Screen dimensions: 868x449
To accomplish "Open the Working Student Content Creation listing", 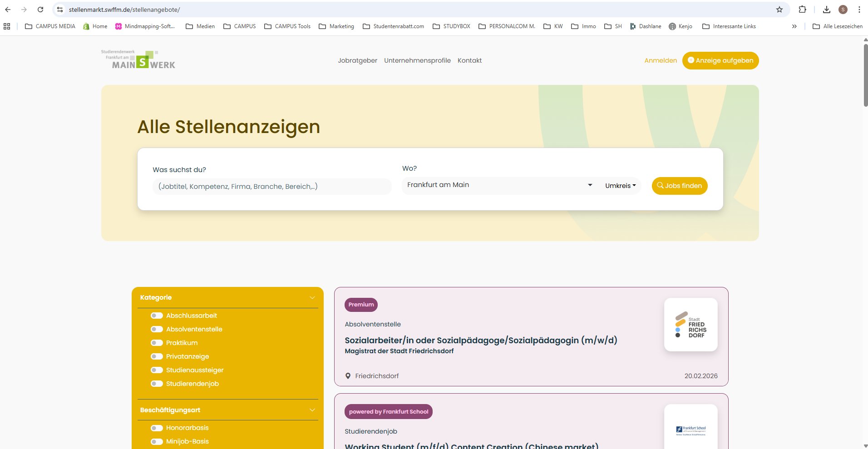I will tap(472, 446).
